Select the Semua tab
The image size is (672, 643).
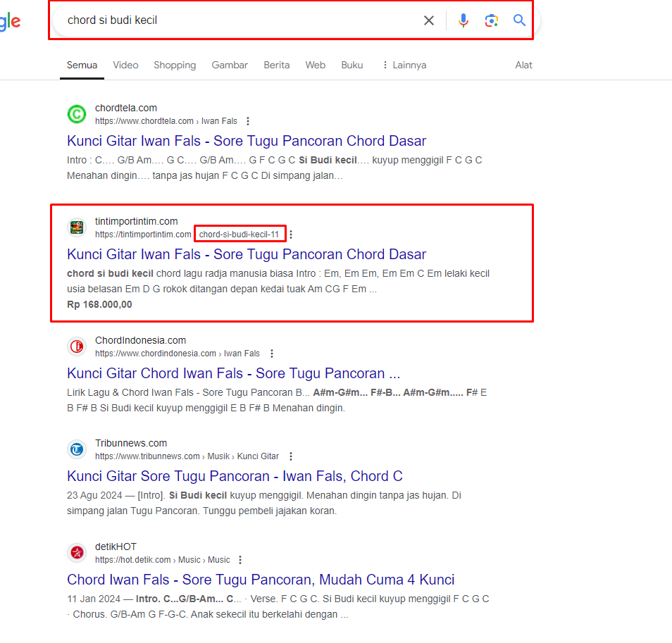pyautogui.click(x=82, y=65)
